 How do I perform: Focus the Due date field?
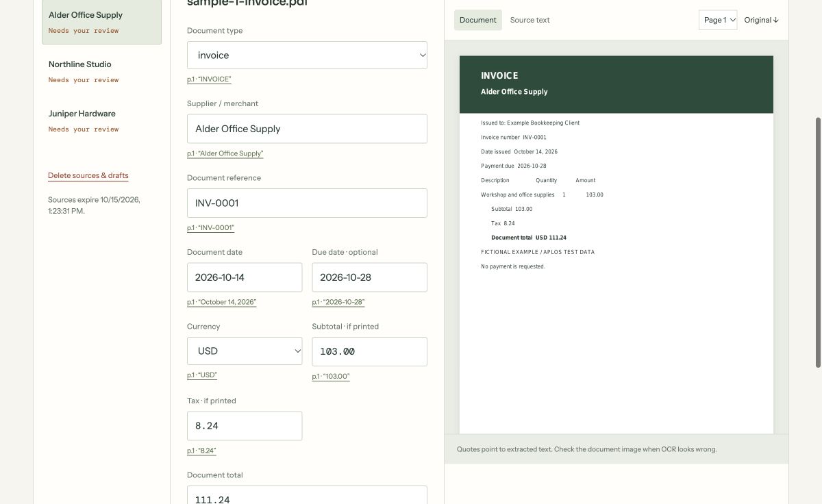pos(369,277)
